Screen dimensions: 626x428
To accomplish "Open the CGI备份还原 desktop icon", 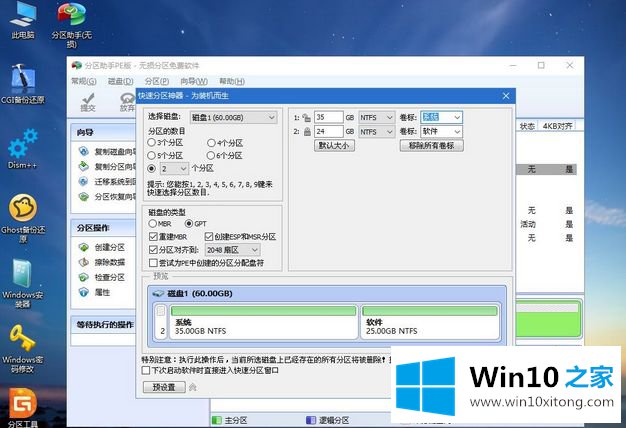I will click(x=23, y=84).
